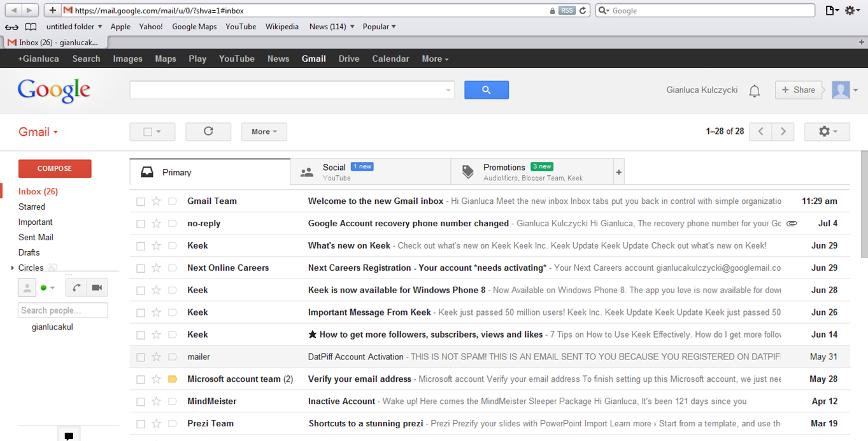Viewport: 868px width, 441px height.
Task: Add a new inbox tab with plus
Action: [x=618, y=172]
